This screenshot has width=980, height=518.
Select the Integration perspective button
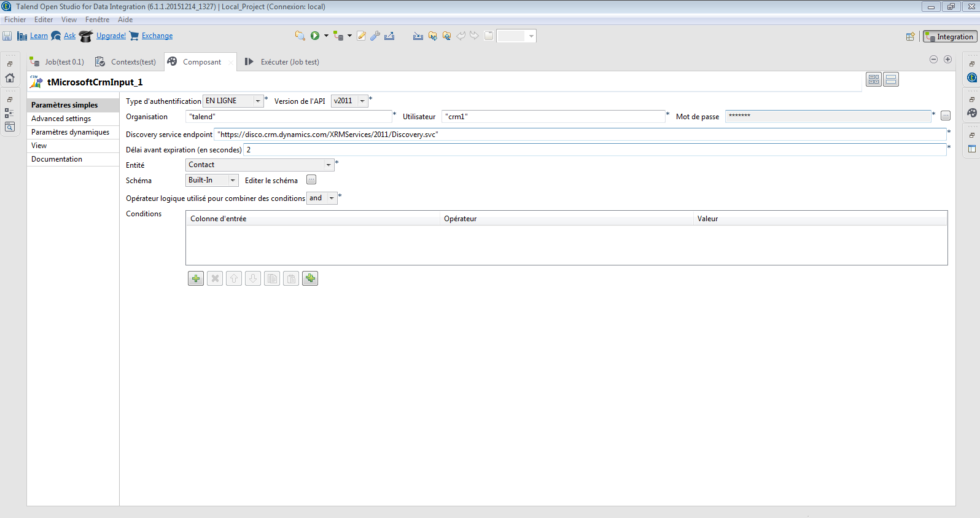click(950, 37)
